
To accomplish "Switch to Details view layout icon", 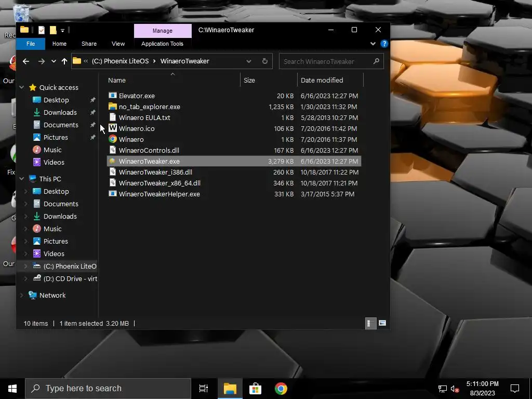I will (370, 323).
